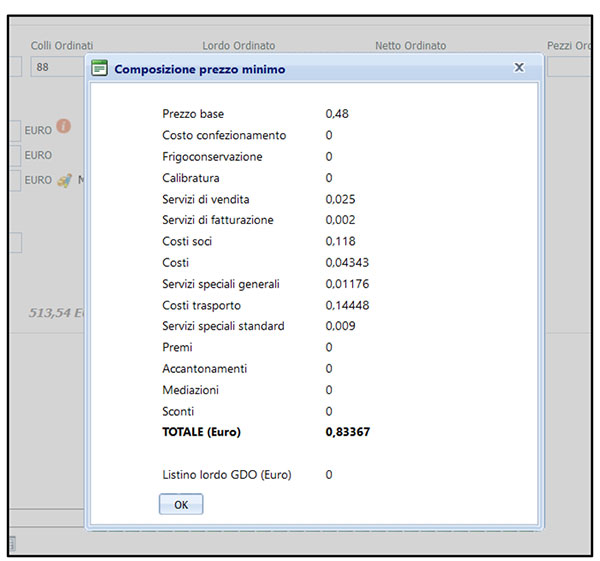This screenshot has width=600, height=561.
Task: Click the coins icon next to third EURO
Action: tap(64, 179)
